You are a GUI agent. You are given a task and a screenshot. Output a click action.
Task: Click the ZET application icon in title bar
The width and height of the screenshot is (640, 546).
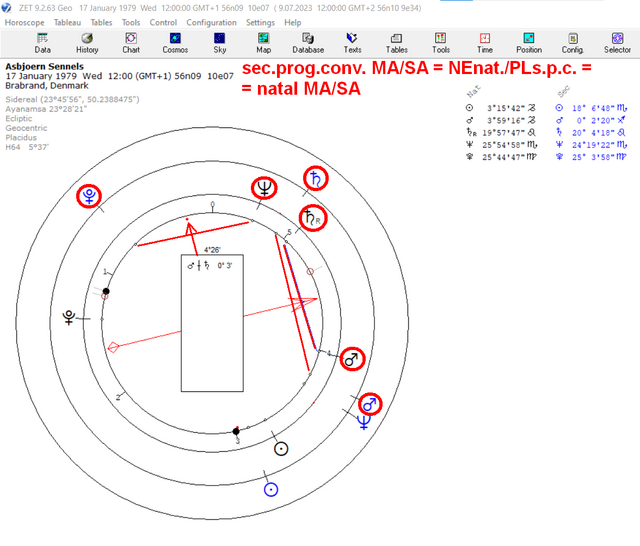click(x=7, y=8)
